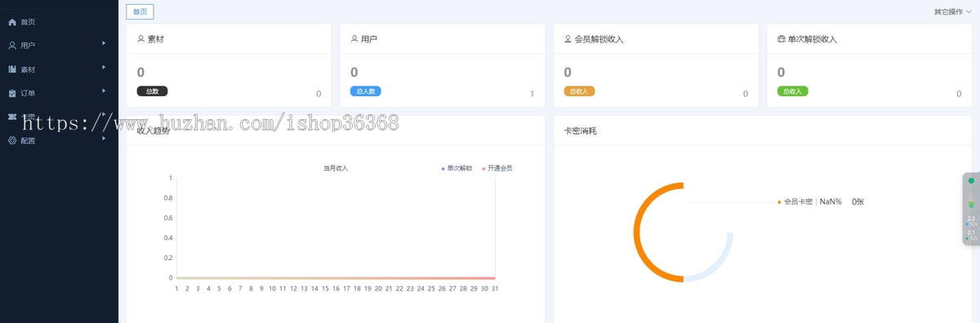Click the person icon on the 素材 card

tap(140, 38)
